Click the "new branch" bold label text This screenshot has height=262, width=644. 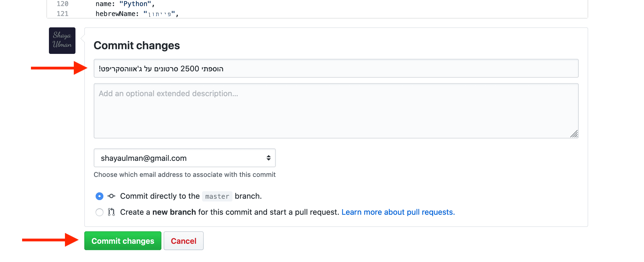[174, 212]
